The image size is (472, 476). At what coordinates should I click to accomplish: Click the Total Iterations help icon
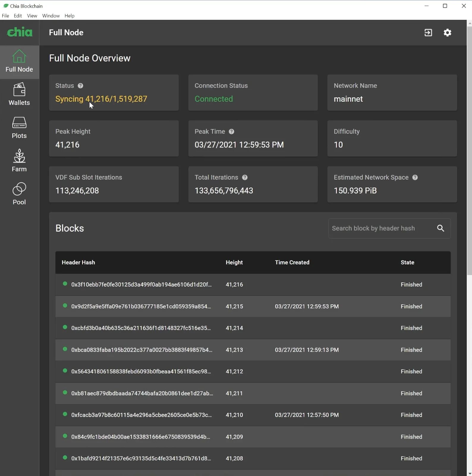(x=245, y=177)
